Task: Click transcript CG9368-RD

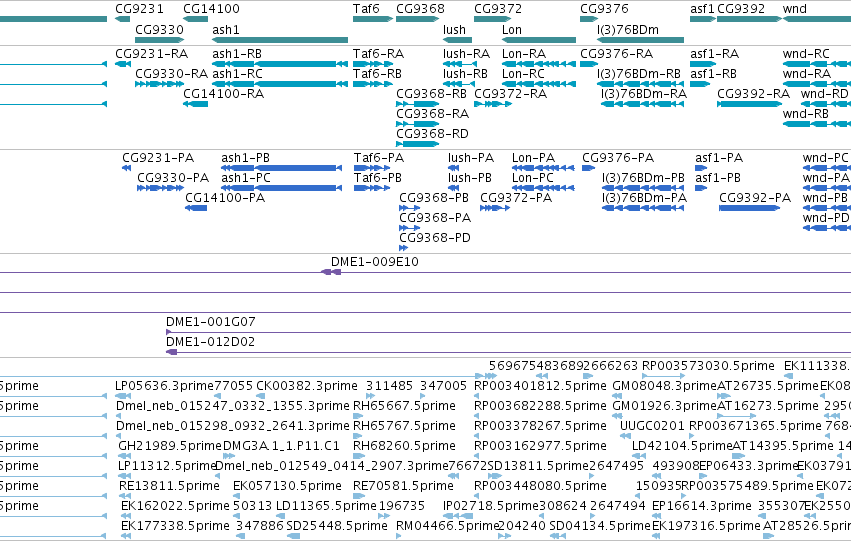Action: tap(433, 134)
